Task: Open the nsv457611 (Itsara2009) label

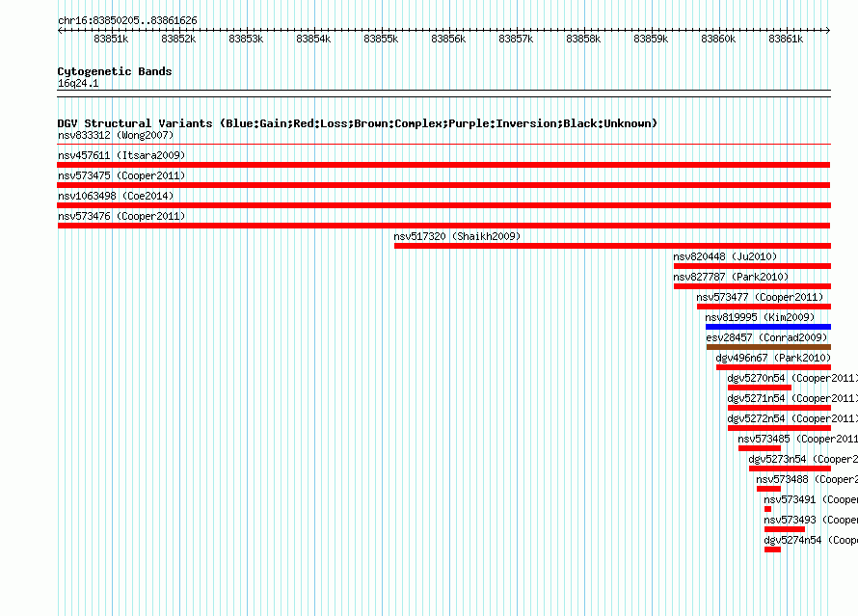Action: 121,155
